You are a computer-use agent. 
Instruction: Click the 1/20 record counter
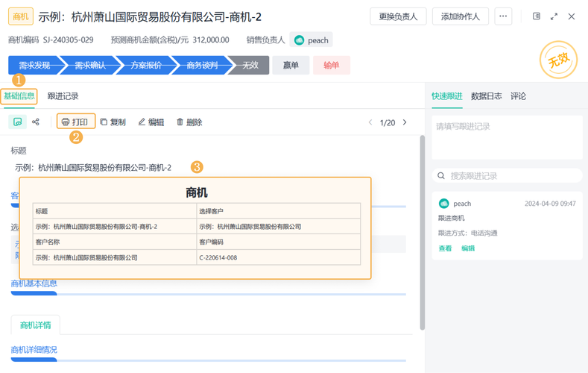click(388, 122)
